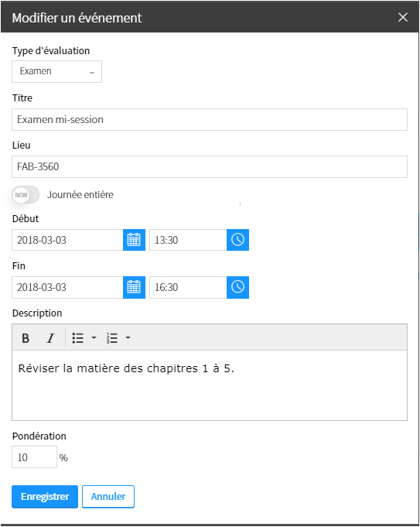Viewport: 420px width, 527px height.
Task: Click the Enregistrer button
Action: coord(45,497)
